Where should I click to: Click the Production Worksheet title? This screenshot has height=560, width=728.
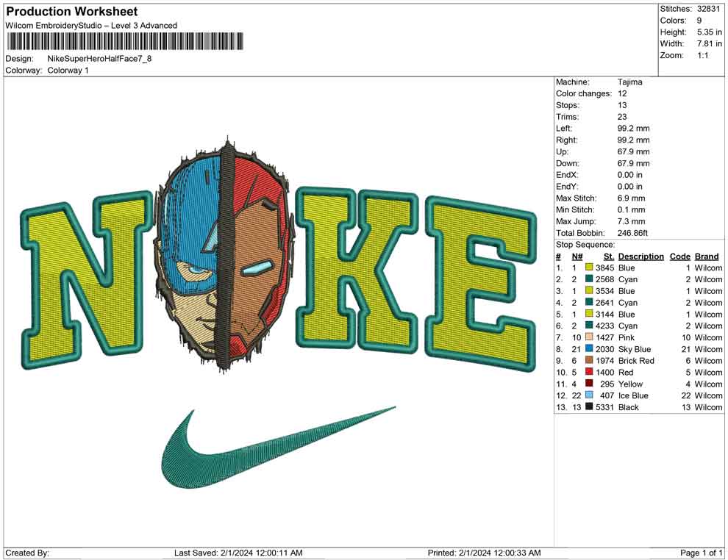coord(72,12)
